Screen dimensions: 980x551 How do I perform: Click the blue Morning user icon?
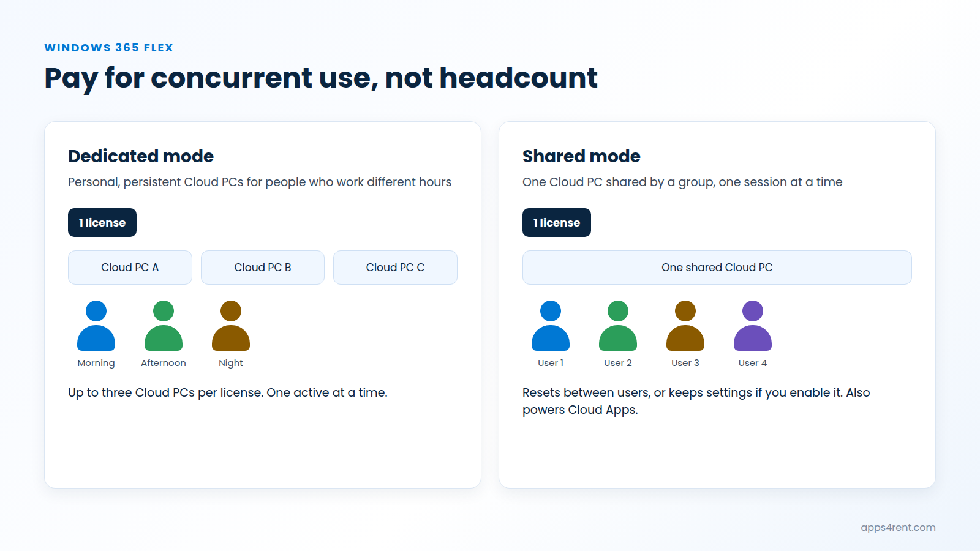[96, 326]
